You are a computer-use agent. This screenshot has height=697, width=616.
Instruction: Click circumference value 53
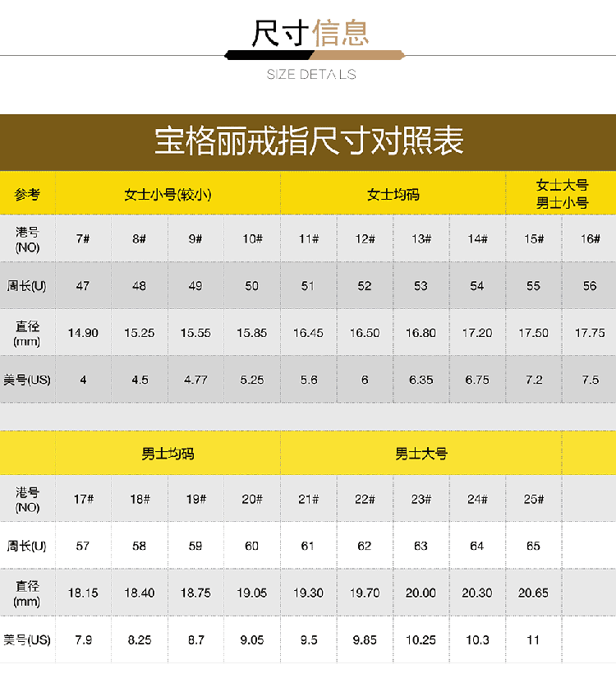click(421, 286)
